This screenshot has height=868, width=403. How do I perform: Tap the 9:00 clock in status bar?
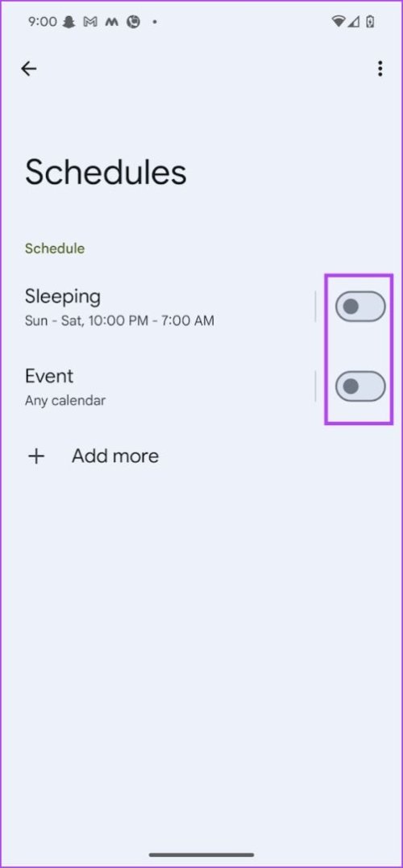42,22
